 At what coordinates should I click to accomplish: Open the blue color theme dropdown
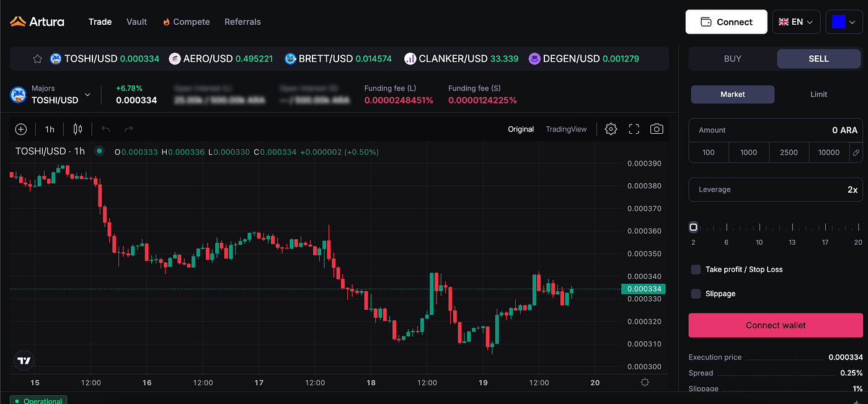point(844,22)
